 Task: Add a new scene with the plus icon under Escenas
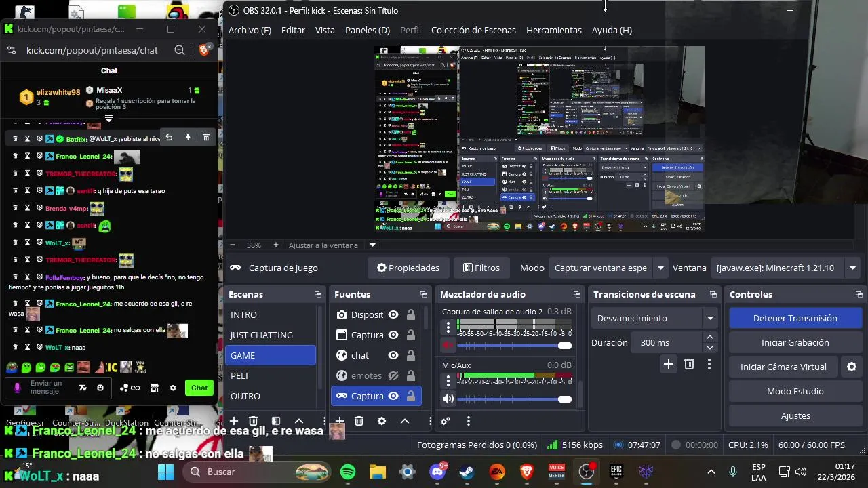click(234, 421)
